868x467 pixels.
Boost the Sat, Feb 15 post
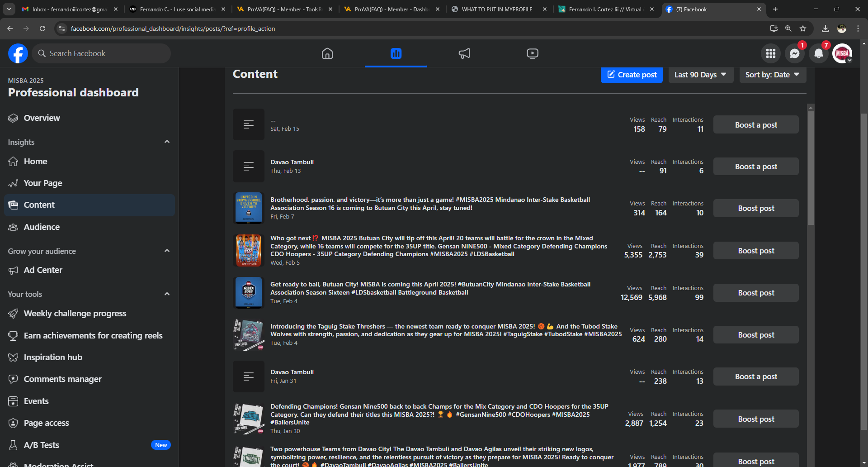[756, 125]
